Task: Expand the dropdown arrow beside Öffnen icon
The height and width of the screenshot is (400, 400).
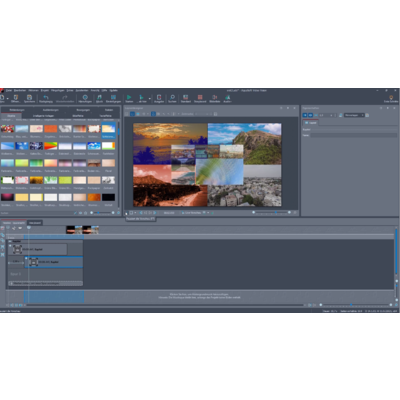Action: tap(7, 99)
